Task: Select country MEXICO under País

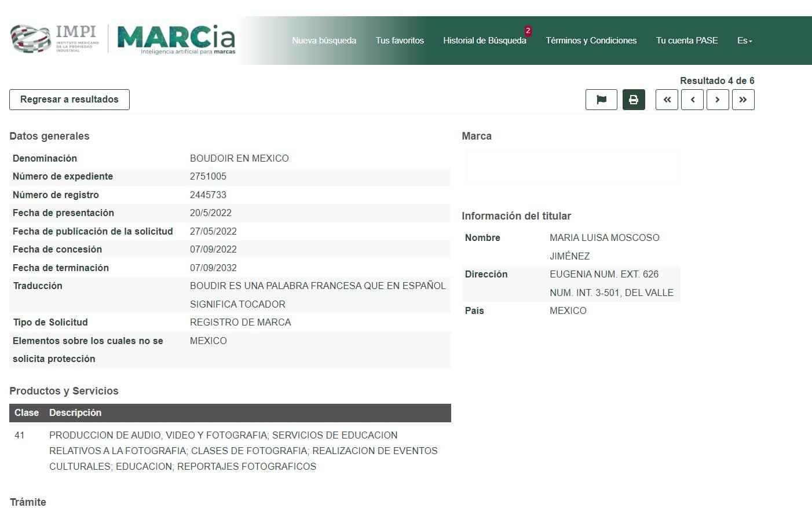Action: [x=568, y=310]
